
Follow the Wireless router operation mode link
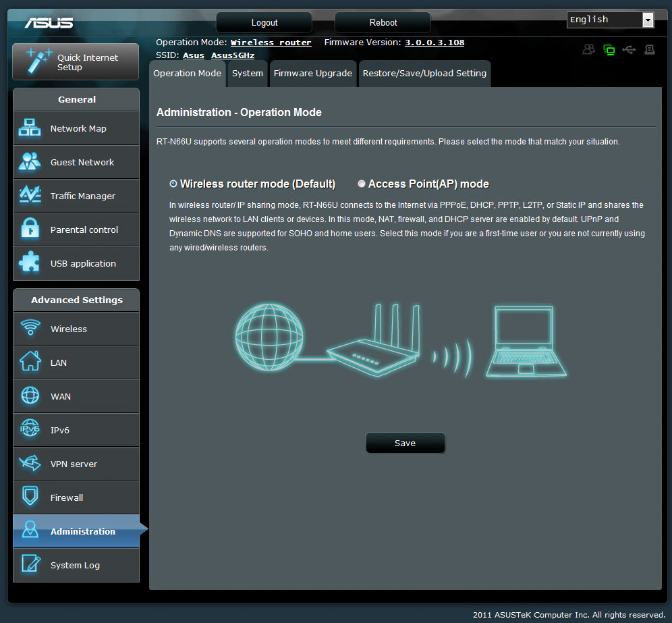tap(271, 43)
